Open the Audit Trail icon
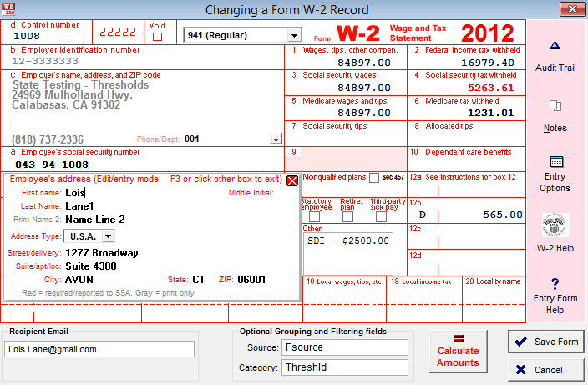 pos(555,45)
